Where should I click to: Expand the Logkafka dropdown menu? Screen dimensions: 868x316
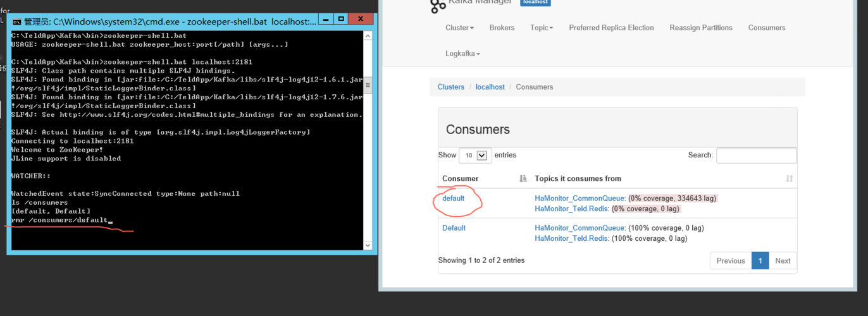pos(462,54)
